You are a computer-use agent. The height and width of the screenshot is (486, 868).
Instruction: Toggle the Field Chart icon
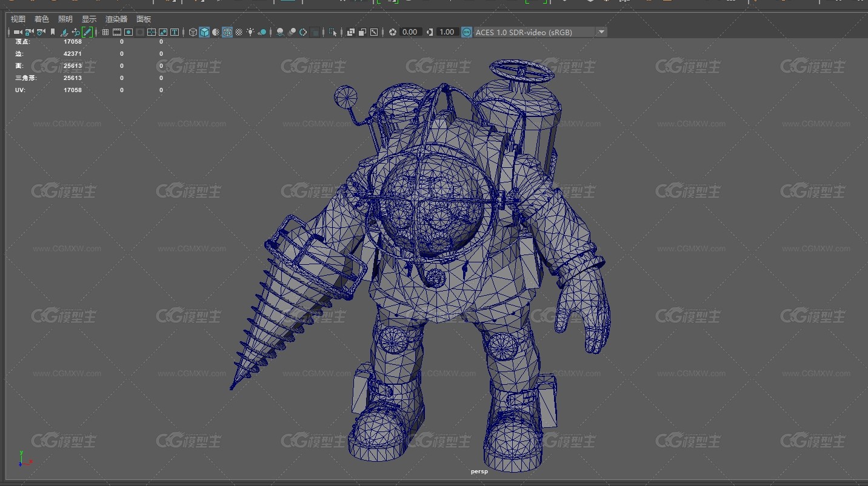coord(152,32)
